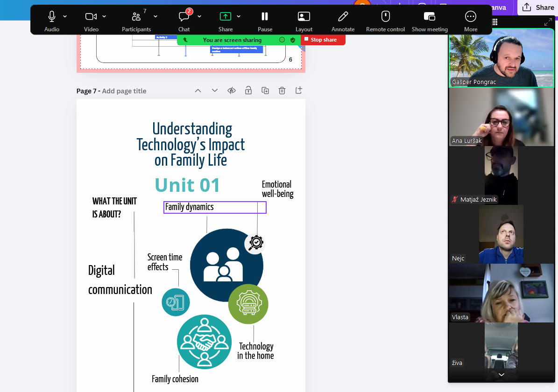Open the Participants panel

click(x=136, y=21)
